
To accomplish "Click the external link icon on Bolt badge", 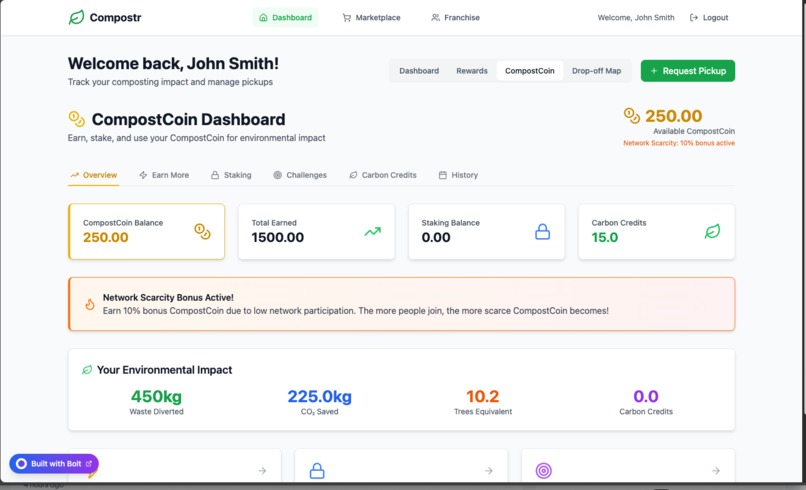I will (88, 464).
